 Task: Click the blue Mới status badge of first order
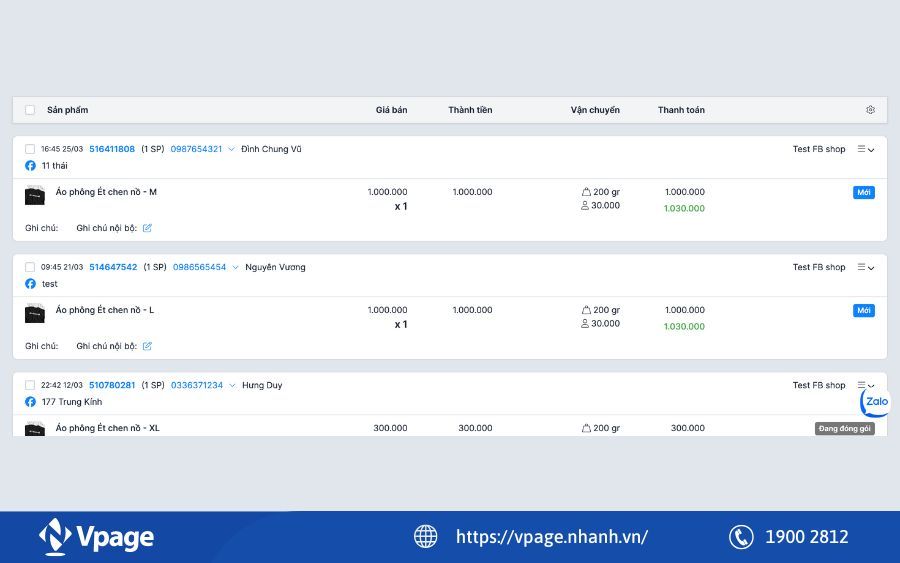coord(863,192)
